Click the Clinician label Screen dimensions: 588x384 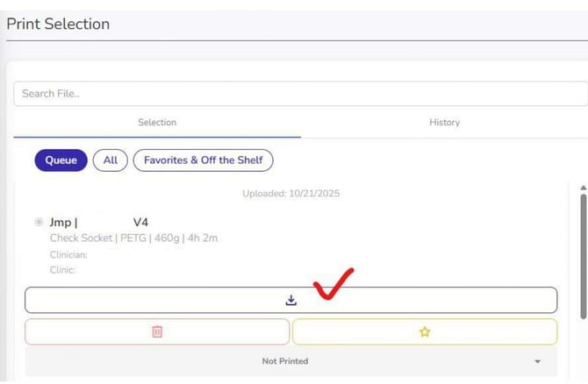pos(68,254)
